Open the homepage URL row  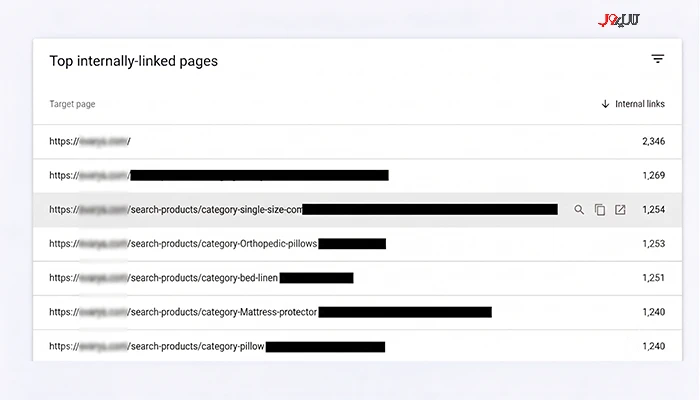pos(357,142)
